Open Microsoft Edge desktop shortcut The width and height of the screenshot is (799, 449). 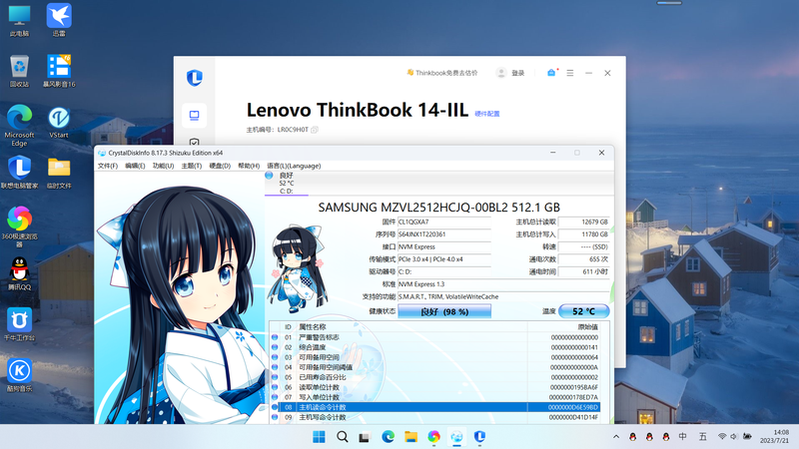tap(19, 125)
